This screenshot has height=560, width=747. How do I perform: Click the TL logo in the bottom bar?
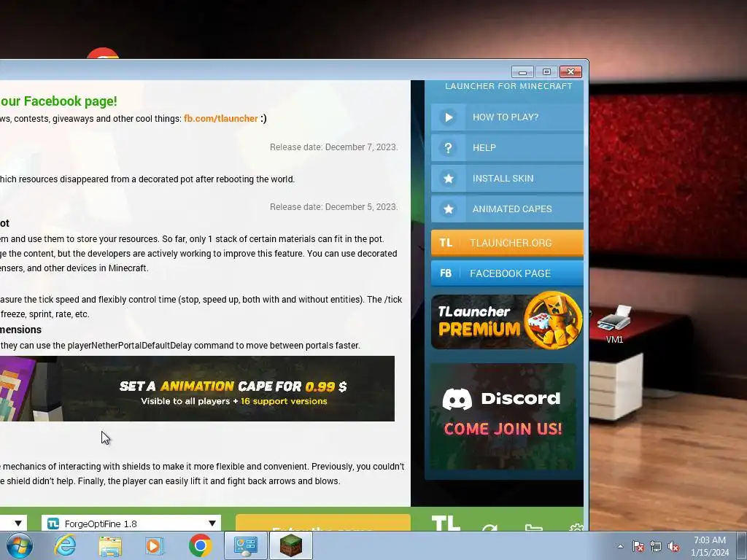446,524
